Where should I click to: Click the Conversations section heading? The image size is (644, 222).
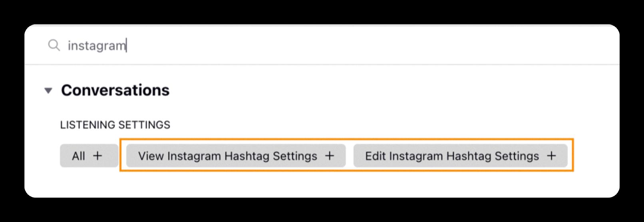coord(115,90)
